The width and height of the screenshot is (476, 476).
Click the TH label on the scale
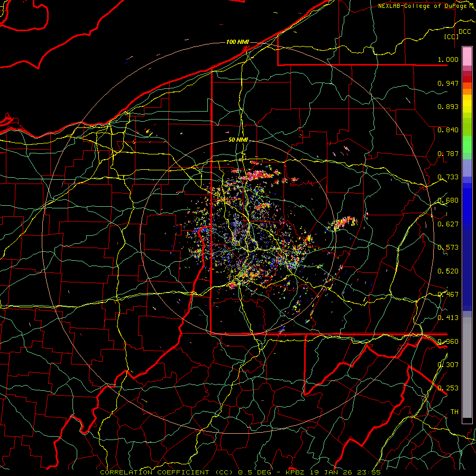[454, 412]
